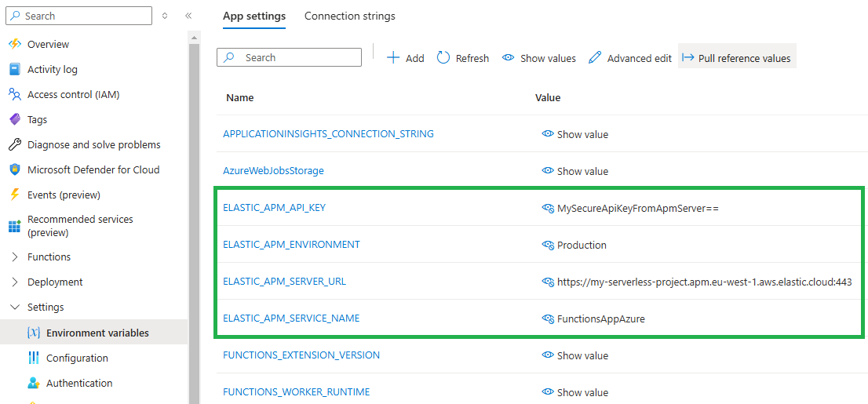Open Overview in the sidebar
Image resolution: width=868 pixels, height=404 pixels.
(48, 45)
